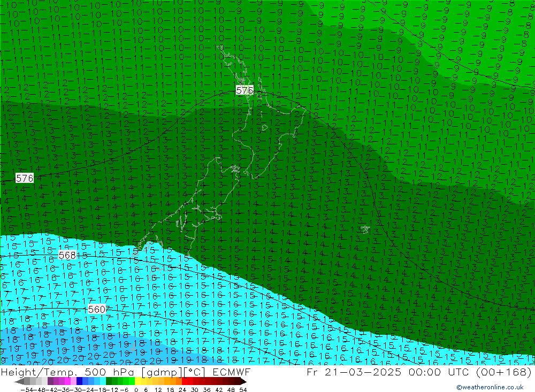The height and width of the screenshot is (392, 535).
Task: Click the 576 contour label at the left edge
Action: click(x=25, y=178)
